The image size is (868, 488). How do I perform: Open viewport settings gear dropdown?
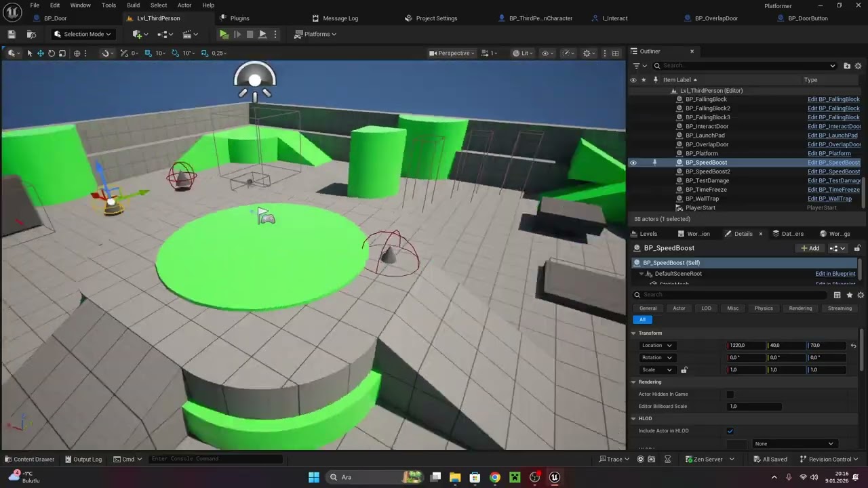point(589,53)
